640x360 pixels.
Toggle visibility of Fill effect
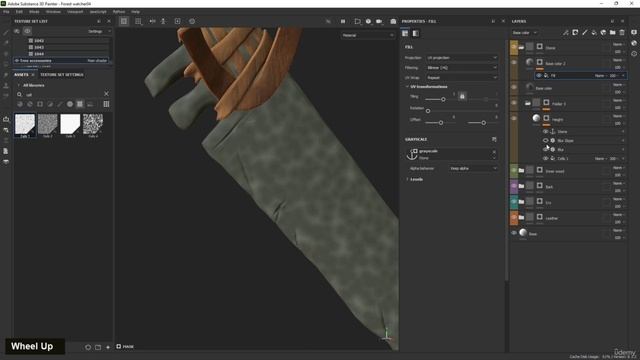[539, 76]
